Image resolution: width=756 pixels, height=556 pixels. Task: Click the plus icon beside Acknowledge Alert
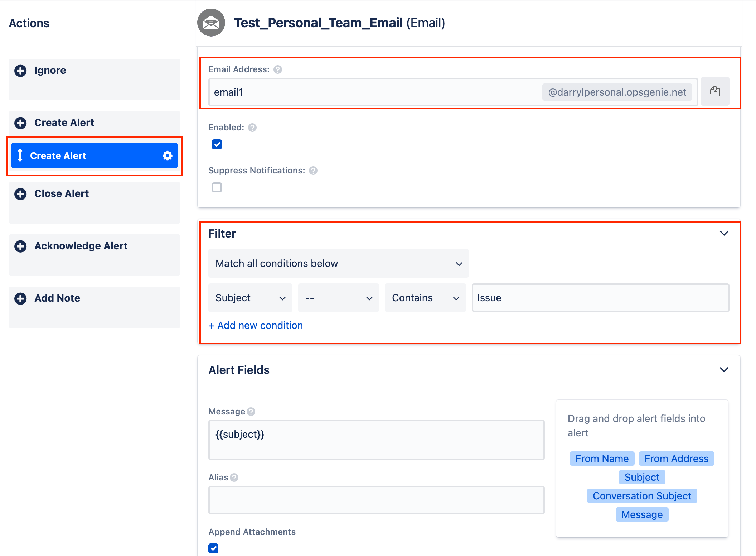[20, 246]
